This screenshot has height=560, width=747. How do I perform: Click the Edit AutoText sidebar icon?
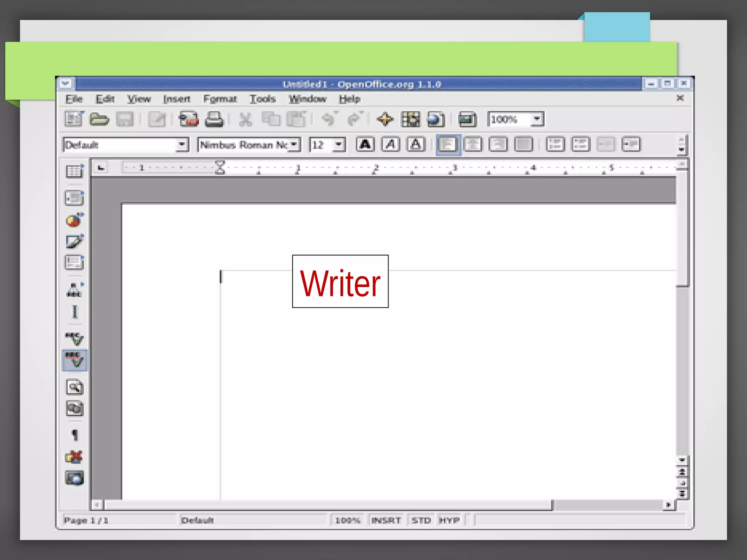coord(74,289)
